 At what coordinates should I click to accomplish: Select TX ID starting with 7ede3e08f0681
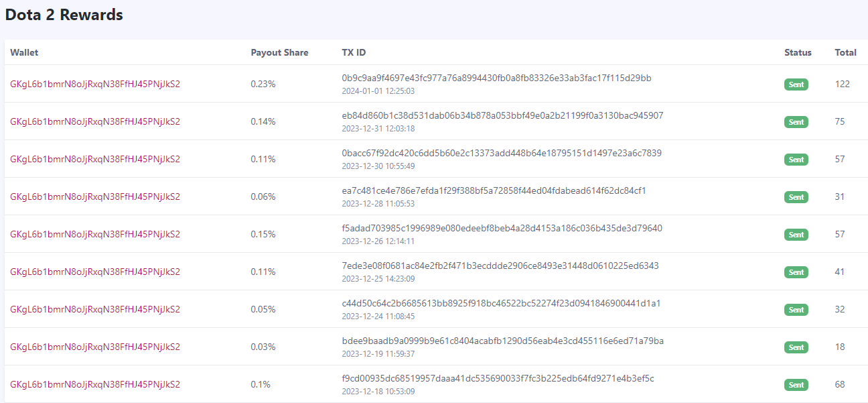click(x=500, y=266)
